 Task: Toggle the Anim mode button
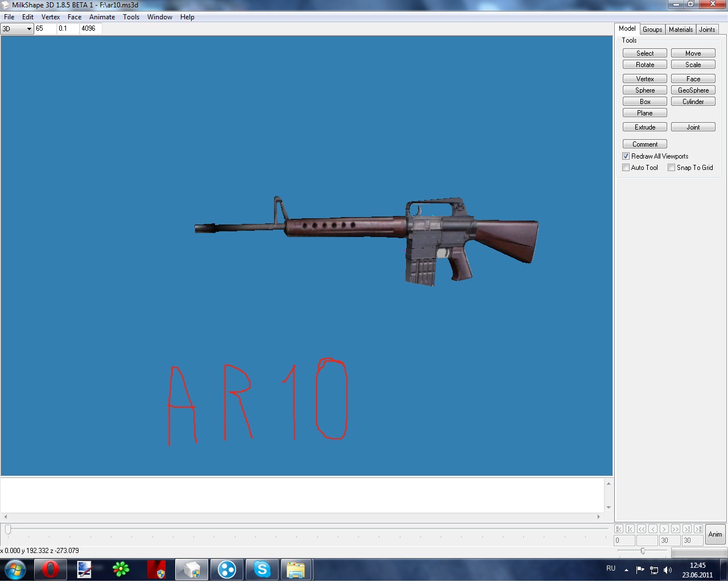[715, 534]
